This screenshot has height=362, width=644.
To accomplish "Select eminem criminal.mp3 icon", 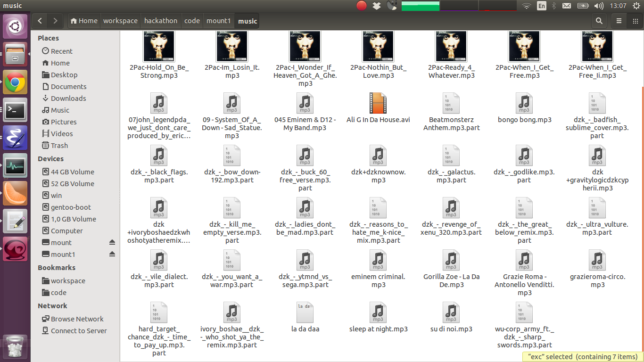I will pos(378,260).
